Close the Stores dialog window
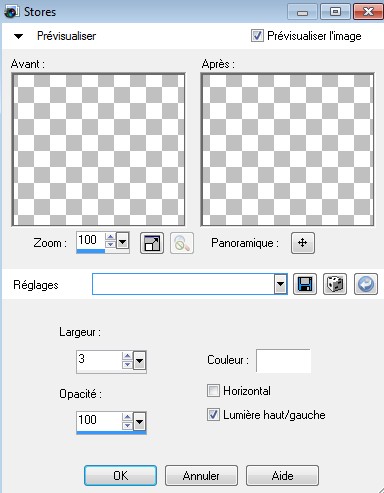 click(x=368, y=12)
